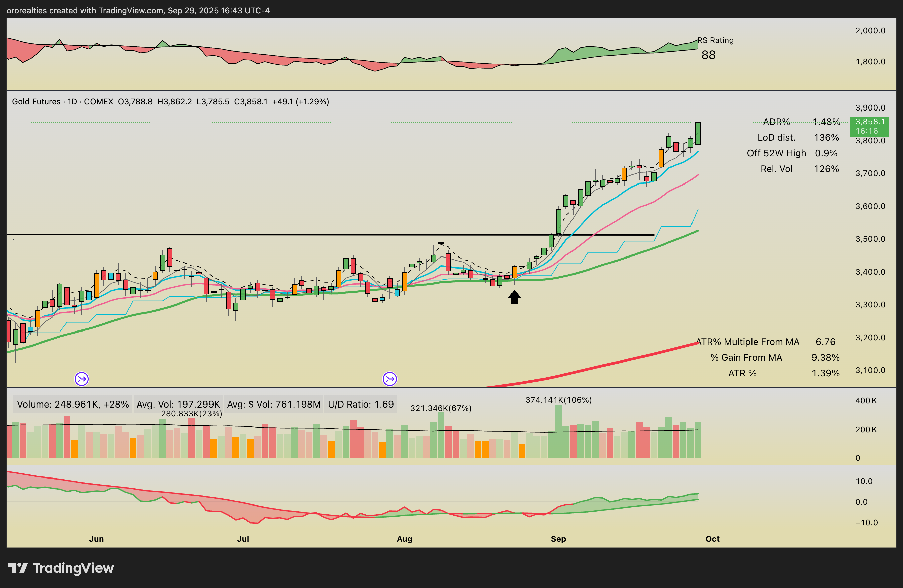This screenshot has width=903, height=588.
Task: Click the 3,500.0 price axis label
Action: point(870,239)
